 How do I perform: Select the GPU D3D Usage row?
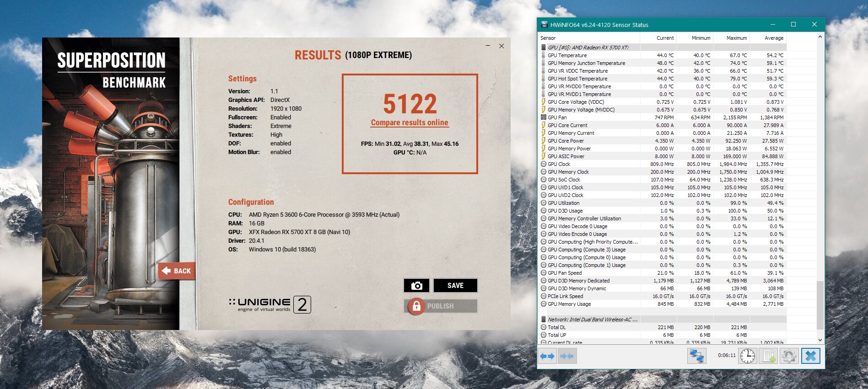(663, 211)
